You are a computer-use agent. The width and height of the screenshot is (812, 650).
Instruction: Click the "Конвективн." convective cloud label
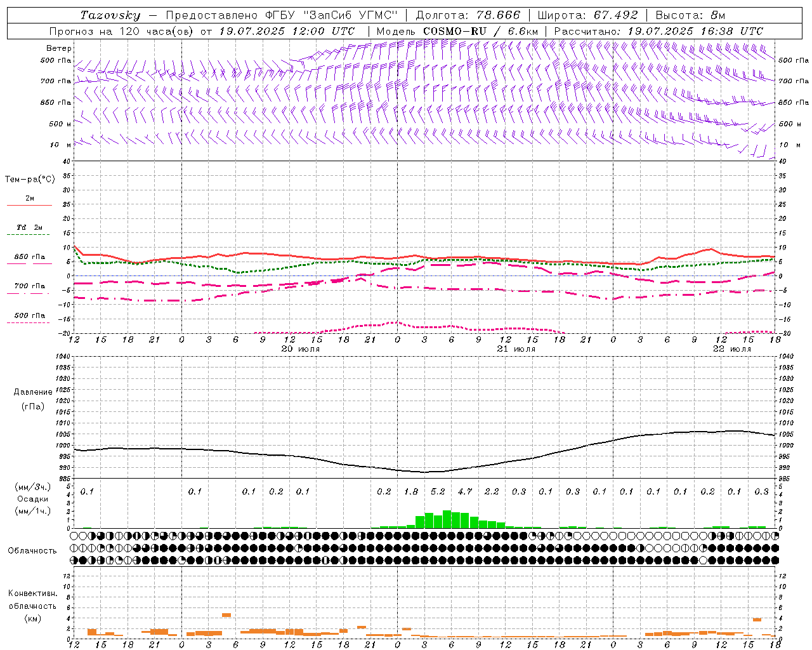tap(32, 594)
